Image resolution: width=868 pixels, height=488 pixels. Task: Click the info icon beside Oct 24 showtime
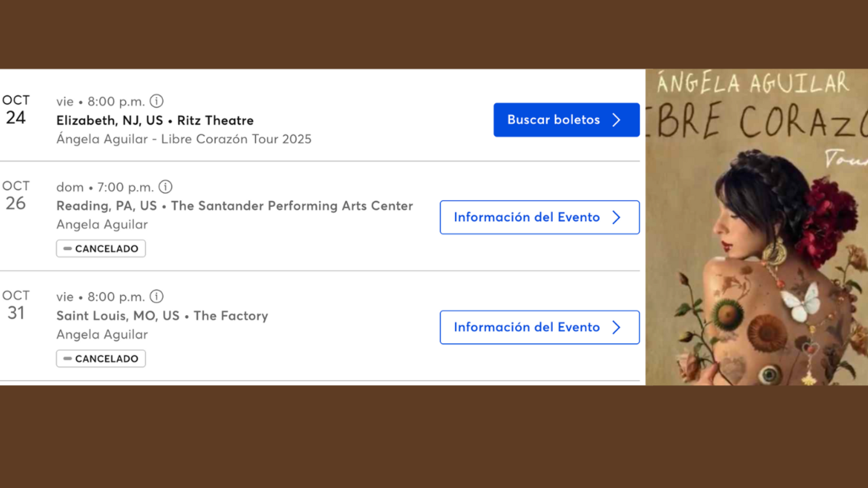[157, 101]
